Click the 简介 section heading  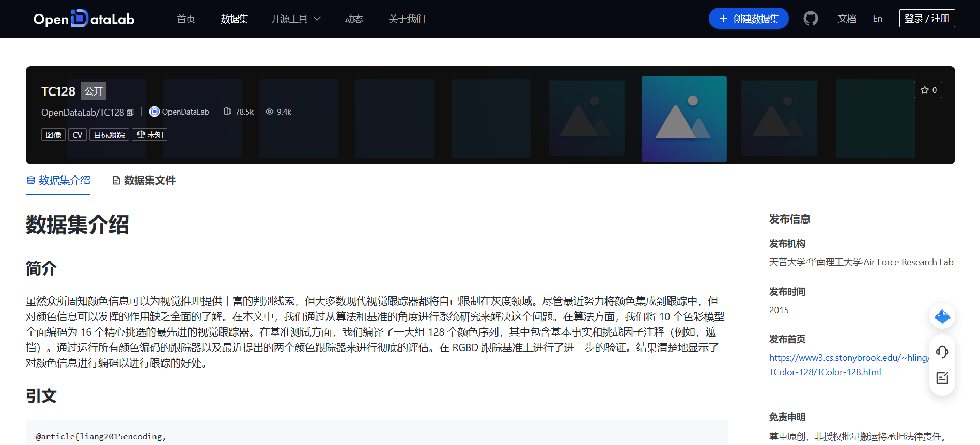coord(41,268)
